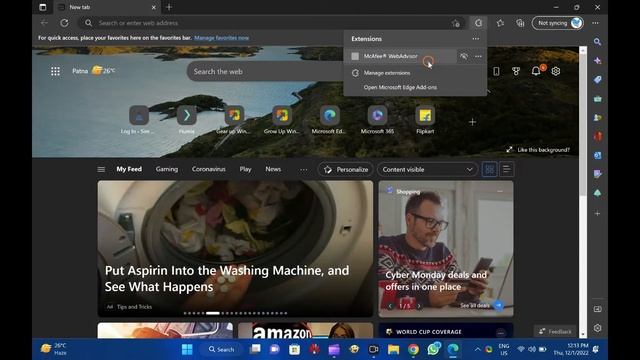Click the Personalize button
Screen dimensions: 640x360
point(346,169)
